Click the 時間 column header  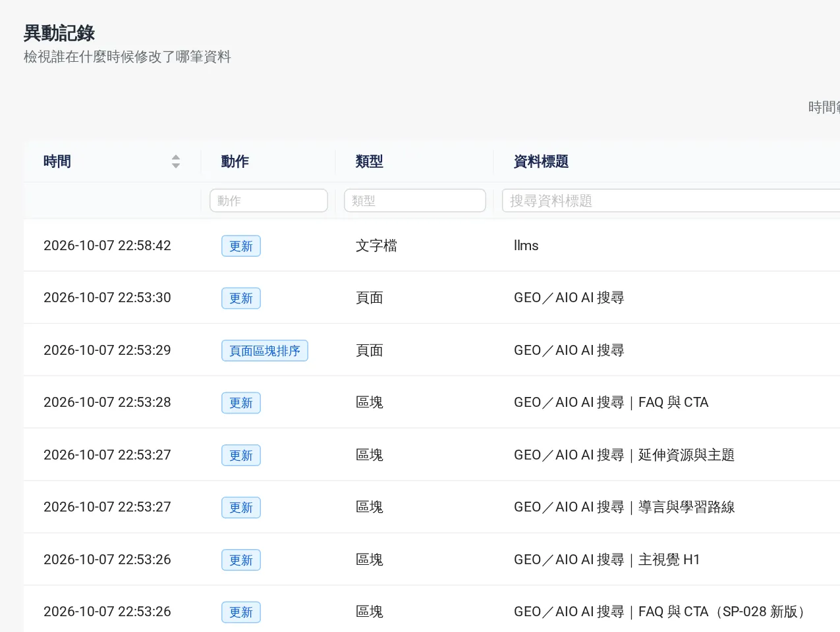[x=112, y=161]
